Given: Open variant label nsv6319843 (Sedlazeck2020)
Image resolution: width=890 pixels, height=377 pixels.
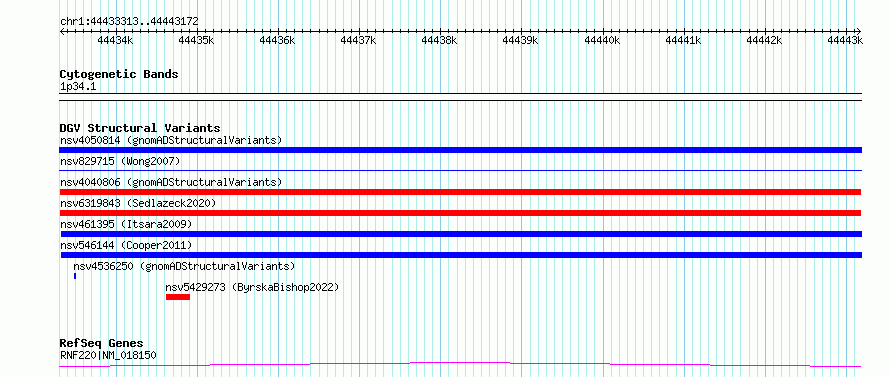Looking at the screenshot, I should pos(138,203).
